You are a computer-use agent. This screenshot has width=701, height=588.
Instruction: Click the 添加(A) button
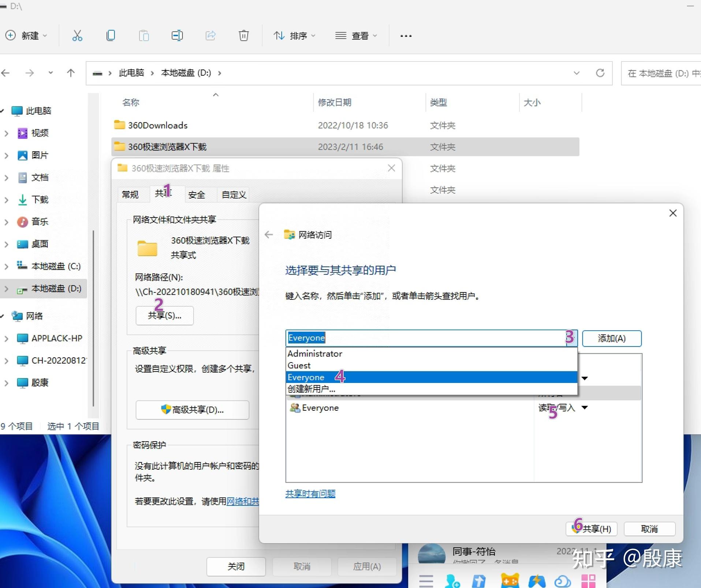(612, 338)
